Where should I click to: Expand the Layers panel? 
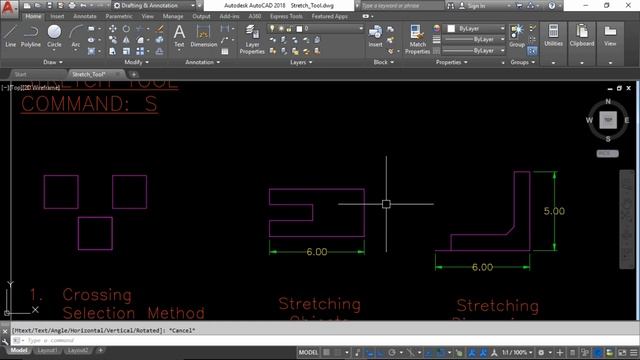301,62
